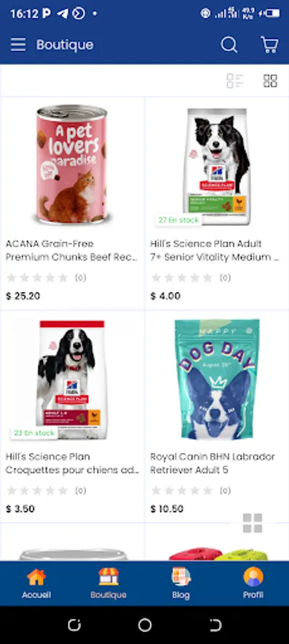Tap the search magnifier icon
The width and height of the screenshot is (289, 644).
tap(229, 44)
